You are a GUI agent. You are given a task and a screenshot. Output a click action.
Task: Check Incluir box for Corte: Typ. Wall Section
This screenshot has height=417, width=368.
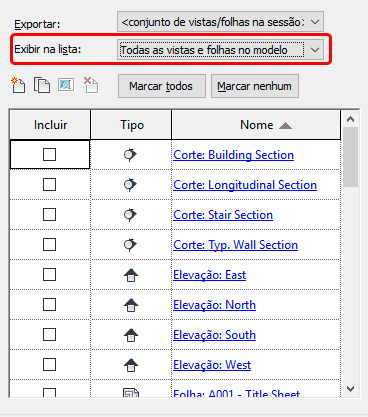49,245
